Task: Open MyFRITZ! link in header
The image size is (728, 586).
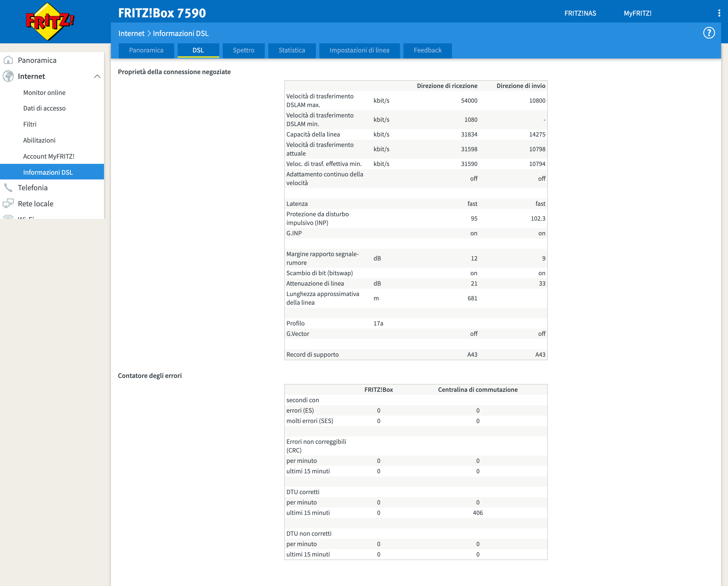Action: [x=637, y=13]
